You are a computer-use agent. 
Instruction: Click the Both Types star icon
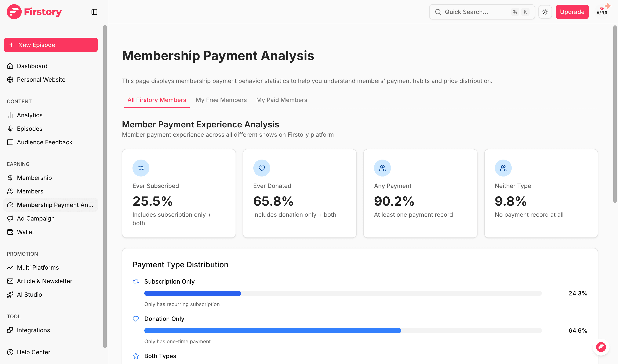[x=136, y=356]
